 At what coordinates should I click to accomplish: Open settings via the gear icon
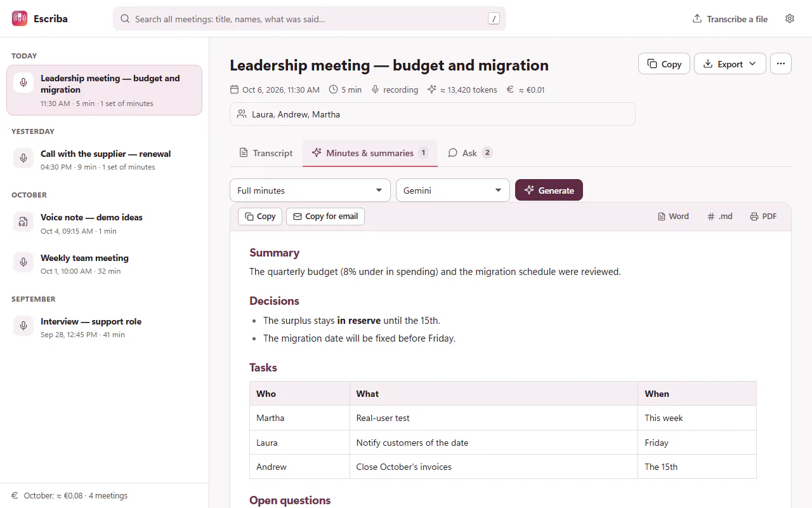[x=790, y=18]
